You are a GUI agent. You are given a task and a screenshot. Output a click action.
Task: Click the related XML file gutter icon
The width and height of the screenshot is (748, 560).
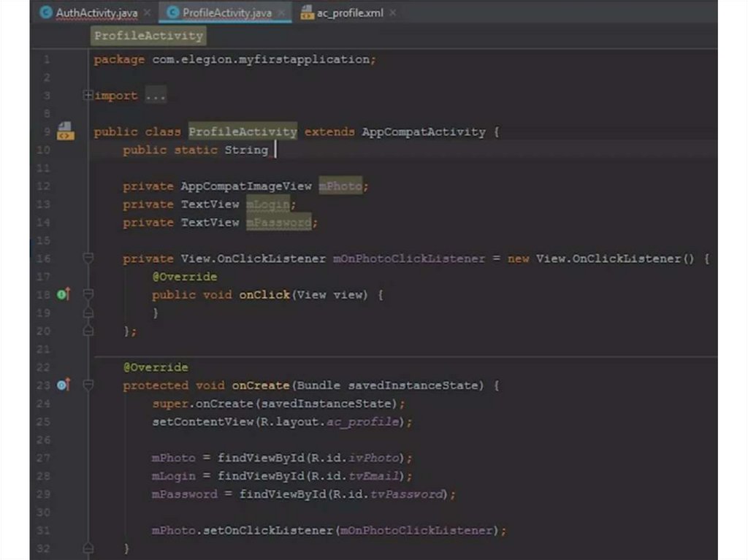coord(64,131)
